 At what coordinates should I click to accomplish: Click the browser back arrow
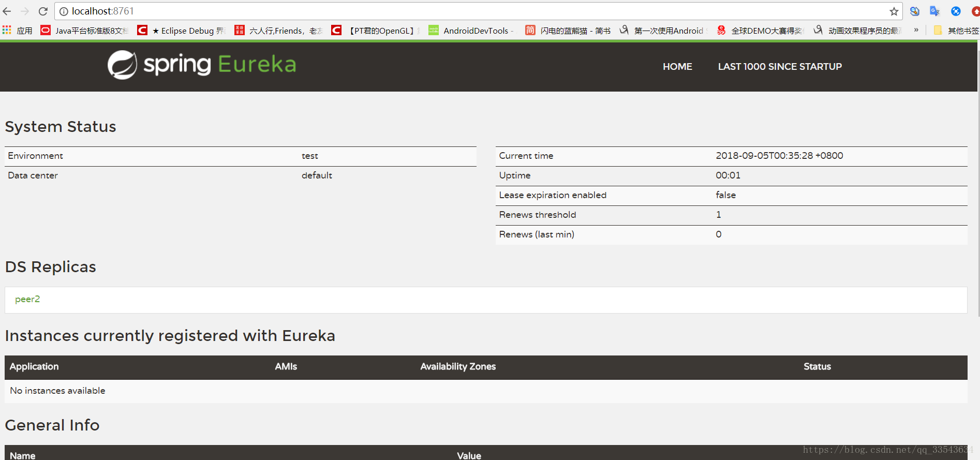click(7, 11)
